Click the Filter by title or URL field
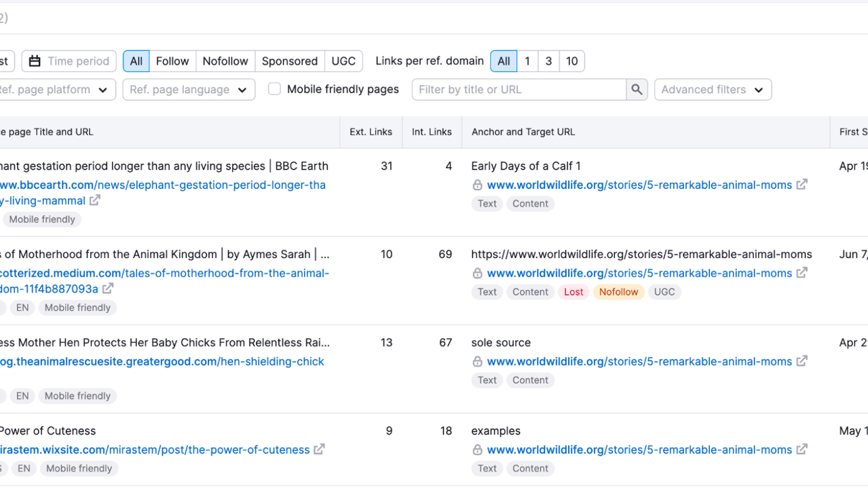868x489 pixels. click(518, 90)
